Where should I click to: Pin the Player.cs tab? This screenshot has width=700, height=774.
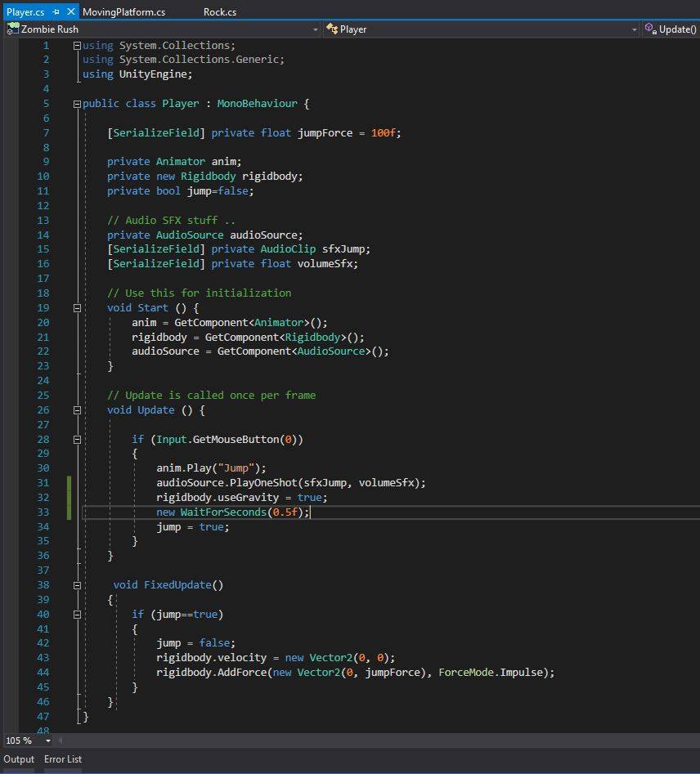click(x=56, y=11)
